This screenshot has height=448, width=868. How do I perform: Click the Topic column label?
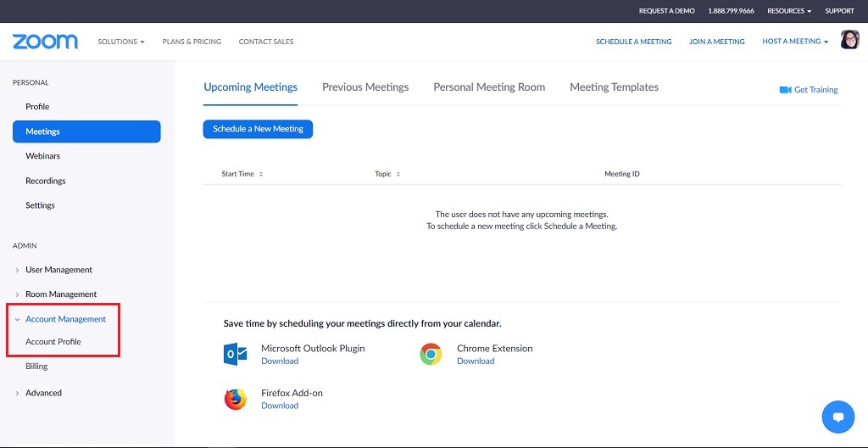click(383, 174)
